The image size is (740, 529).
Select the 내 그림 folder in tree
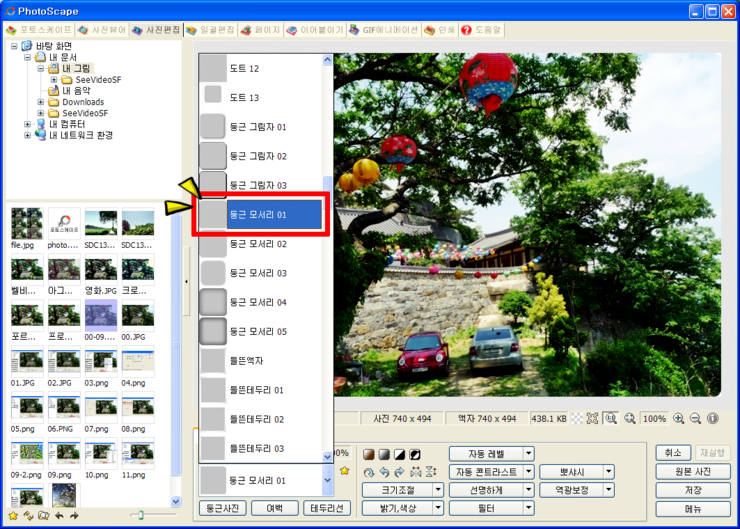coord(76,69)
